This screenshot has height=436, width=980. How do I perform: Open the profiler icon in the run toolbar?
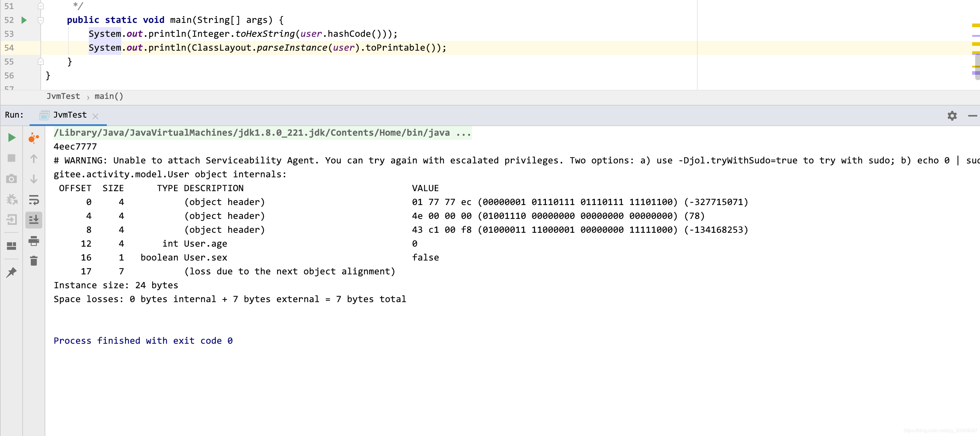coord(33,138)
